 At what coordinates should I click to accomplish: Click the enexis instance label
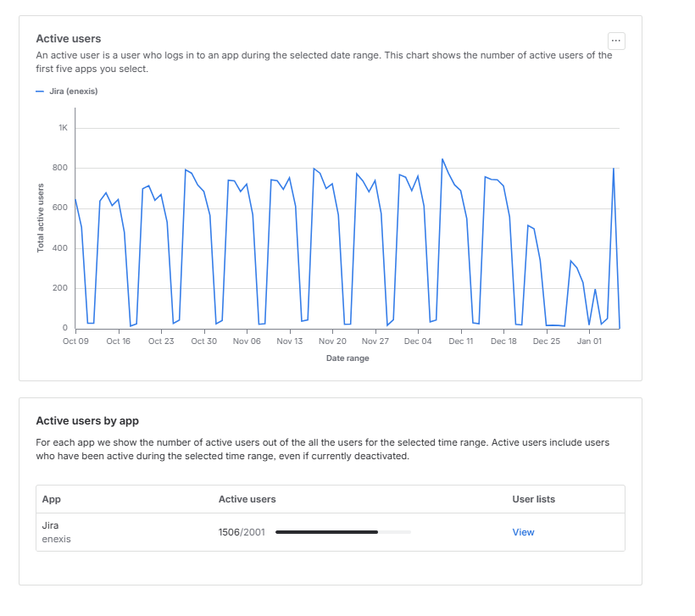point(55,539)
